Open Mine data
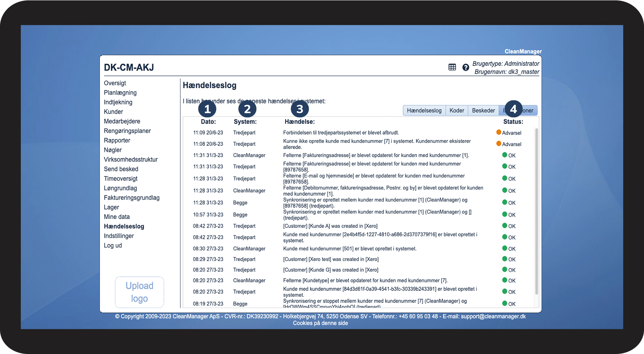This screenshot has width=644, height=354. 117,217
